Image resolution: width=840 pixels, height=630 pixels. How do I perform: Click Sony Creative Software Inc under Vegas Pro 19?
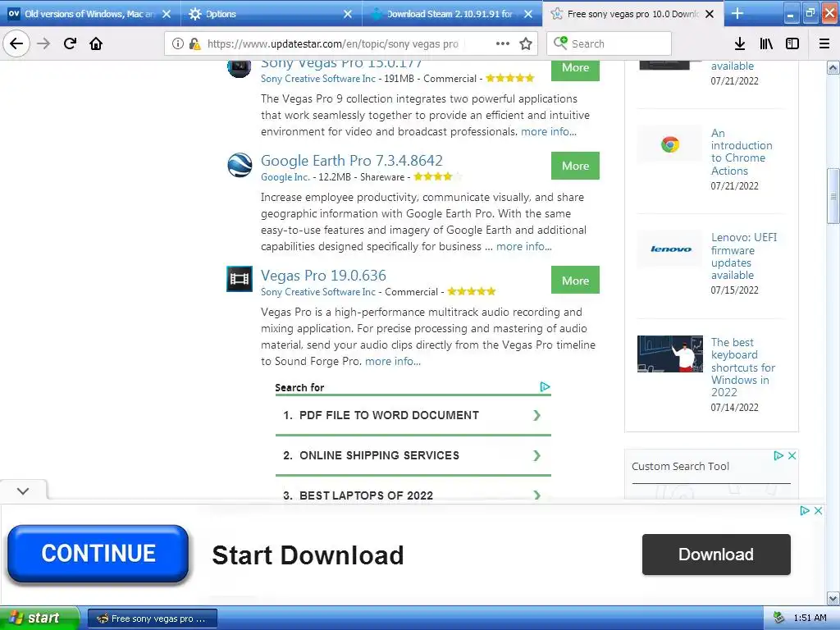tap(318, 291)
